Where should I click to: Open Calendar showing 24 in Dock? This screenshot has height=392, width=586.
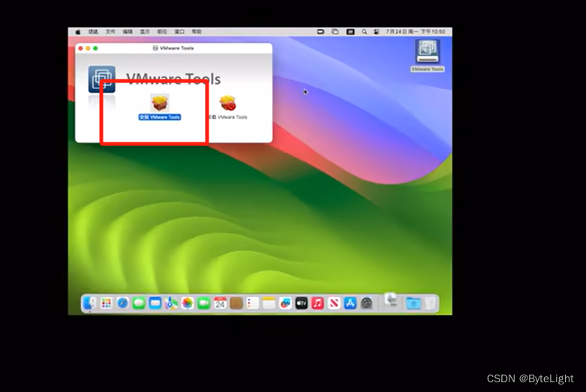click(220, 303)
